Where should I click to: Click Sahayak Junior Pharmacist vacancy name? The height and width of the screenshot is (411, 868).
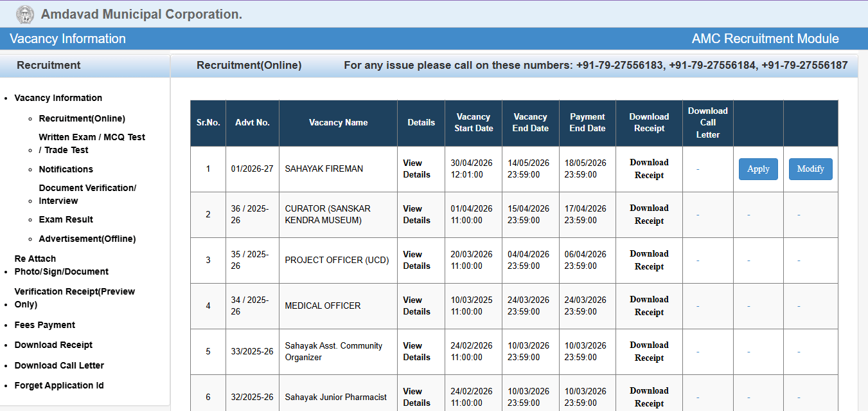point(335,397)
